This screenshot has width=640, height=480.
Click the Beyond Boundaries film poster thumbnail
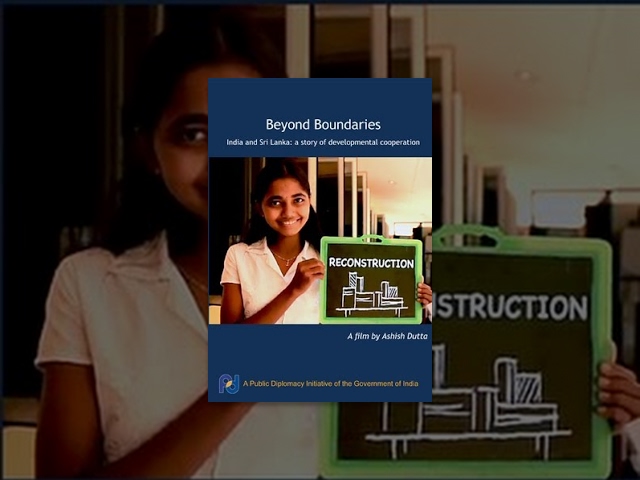(x=320, y=240)
